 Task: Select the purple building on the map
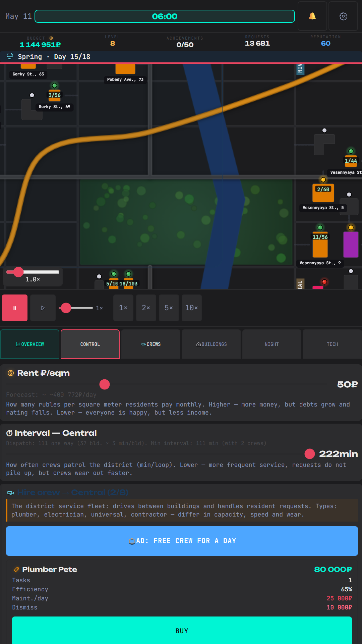click(x=351, y=245)
